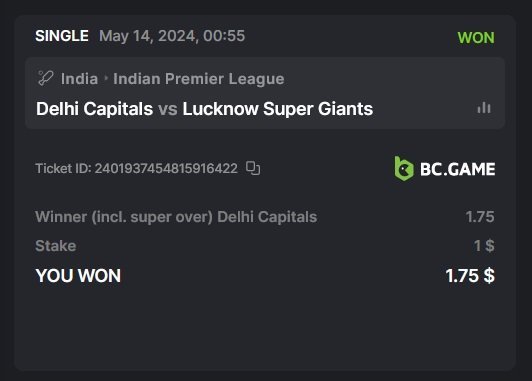Screen dimensions: 532x381
Task: Select the Lucknow Super Giants team name
Action: coord(278,109)
